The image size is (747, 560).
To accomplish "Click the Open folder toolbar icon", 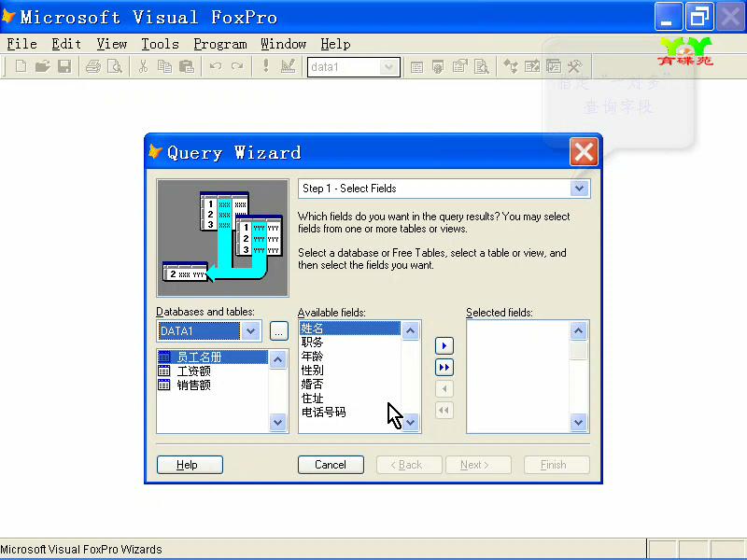I will pos(42,66).
